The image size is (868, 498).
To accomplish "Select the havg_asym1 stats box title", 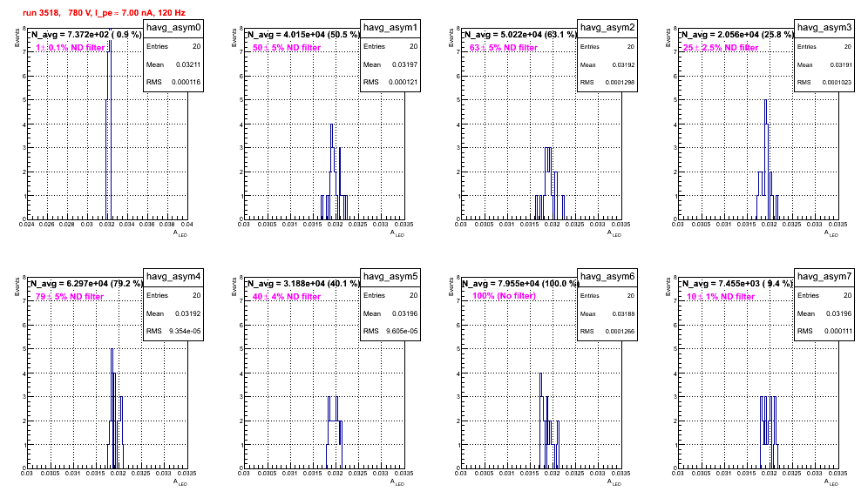I will [x=390, y=27].
